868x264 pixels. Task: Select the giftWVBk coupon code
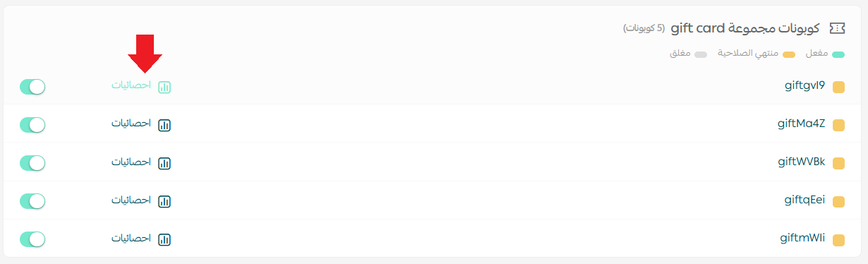click(x=802, y=162)
